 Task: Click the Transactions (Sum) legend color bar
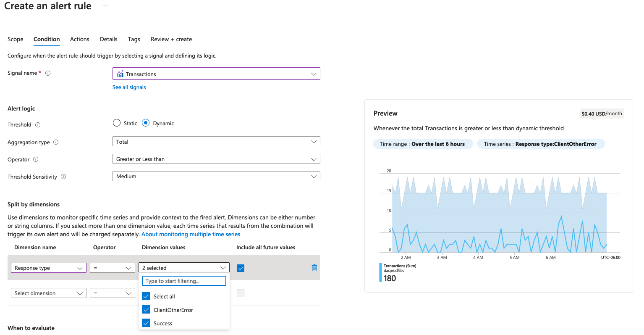[381, 272]
